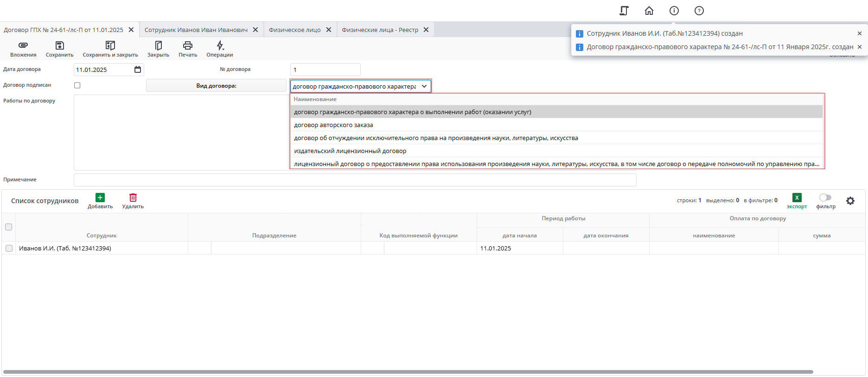Toggle the фильтр switch
868x377 pixels.
825,198
